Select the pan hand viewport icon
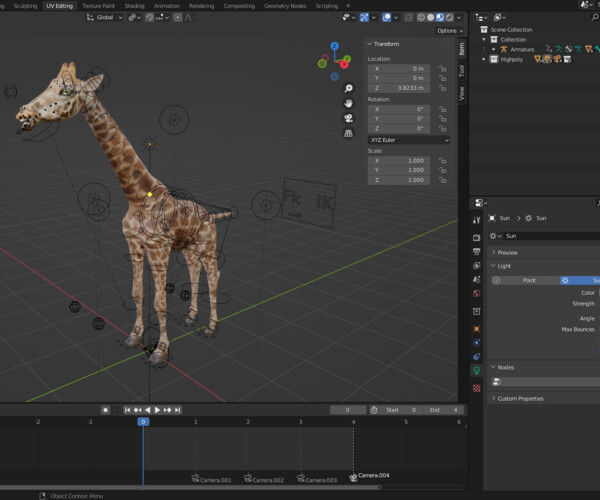The width and height of the screenshot is (600, 500). [348, 103]
